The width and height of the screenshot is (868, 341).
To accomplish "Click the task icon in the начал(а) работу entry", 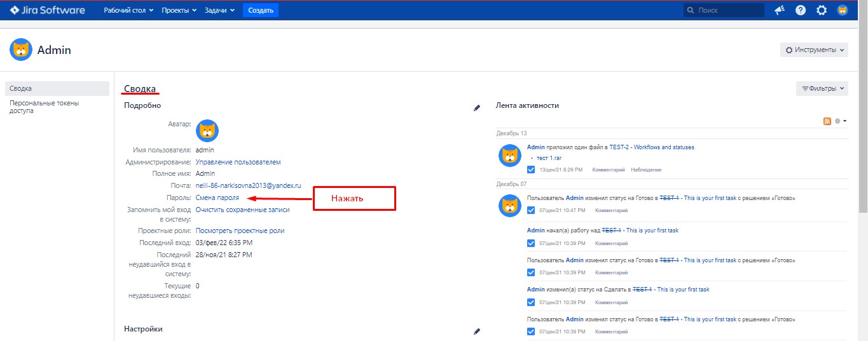I will pos(531,243).
